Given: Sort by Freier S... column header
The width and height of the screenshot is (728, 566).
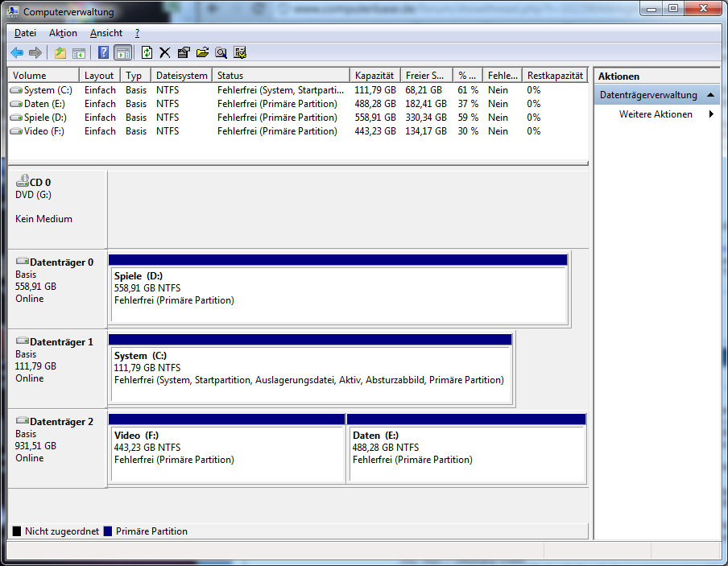Looking at the screenshot, I should coord(427,75).
